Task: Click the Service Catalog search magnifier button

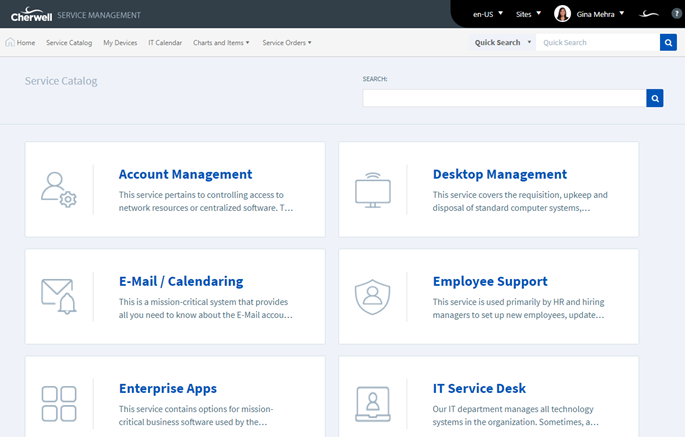Action: pos(655,98)
